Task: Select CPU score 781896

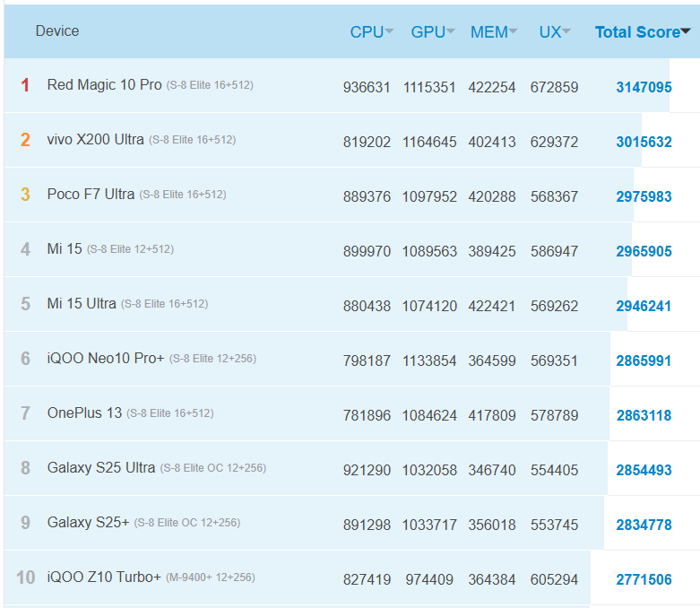Action: pyautogui.click(x=367, y=415)
